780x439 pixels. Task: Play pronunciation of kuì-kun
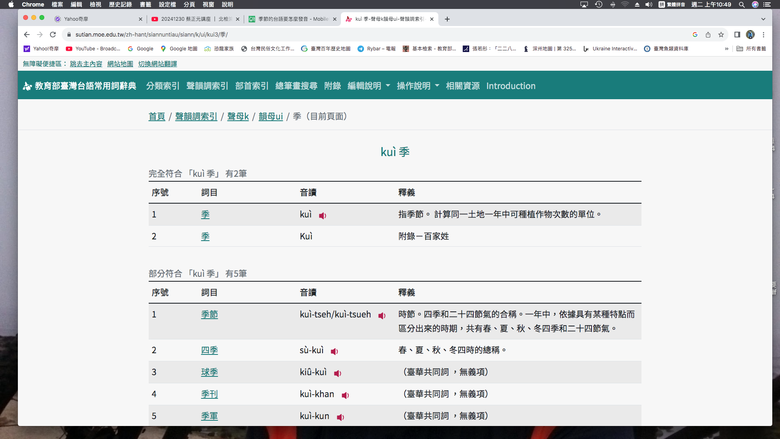coord(340,417)
